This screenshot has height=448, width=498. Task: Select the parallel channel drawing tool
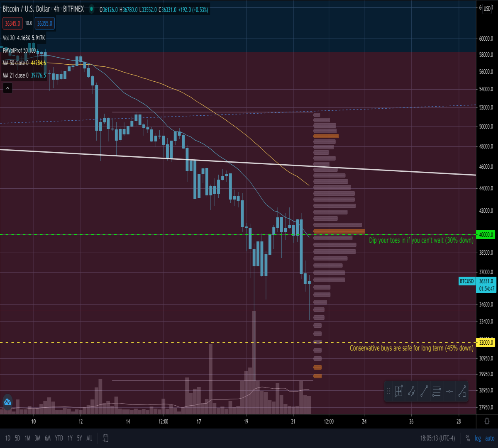click(x=412, y=391)
